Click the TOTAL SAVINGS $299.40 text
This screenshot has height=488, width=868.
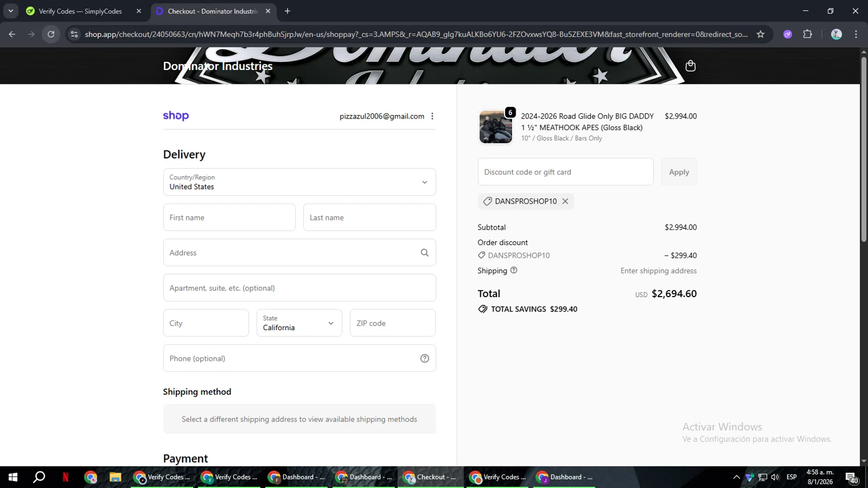click(534, 309)
